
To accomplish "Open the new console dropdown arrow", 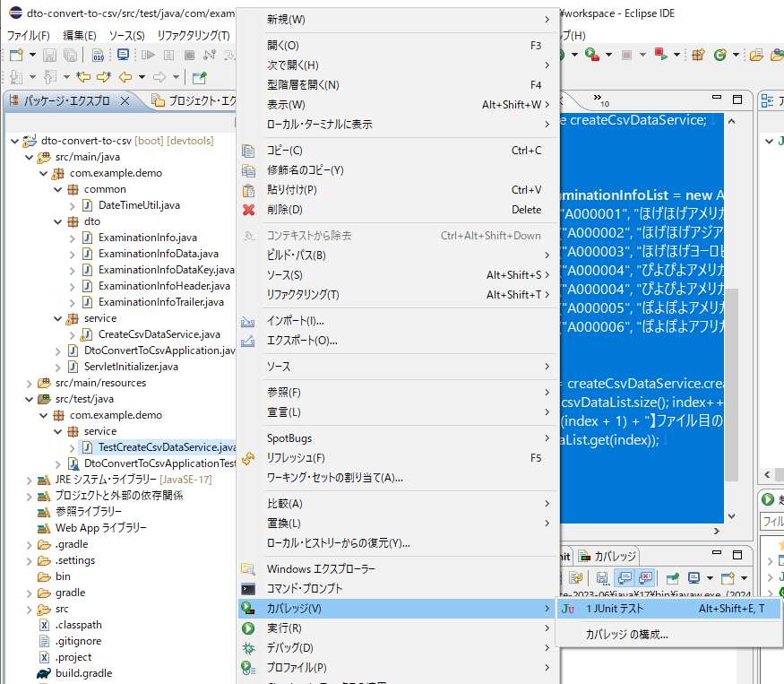I will click(744, 578).
